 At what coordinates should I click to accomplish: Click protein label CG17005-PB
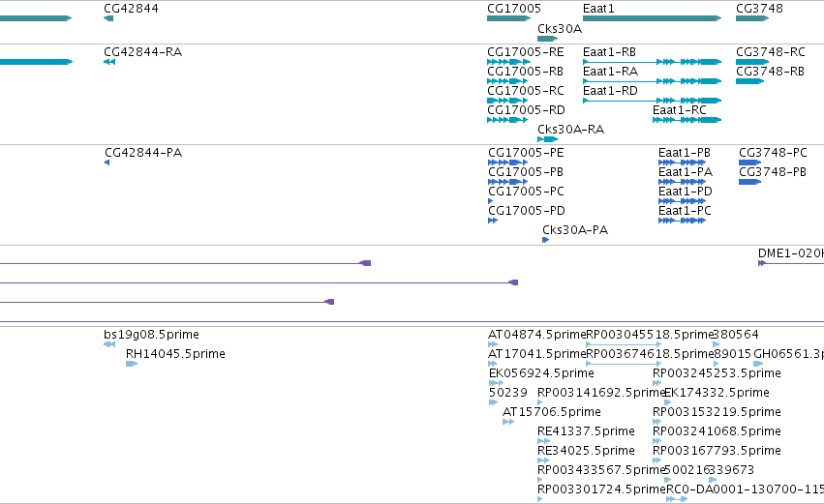coord(526,172)
